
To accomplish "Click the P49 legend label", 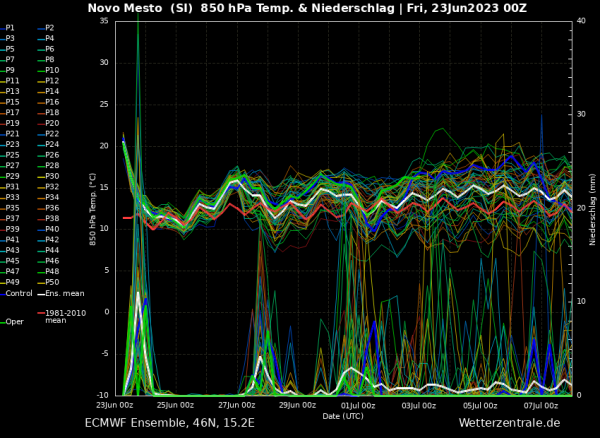I will 12,282.
